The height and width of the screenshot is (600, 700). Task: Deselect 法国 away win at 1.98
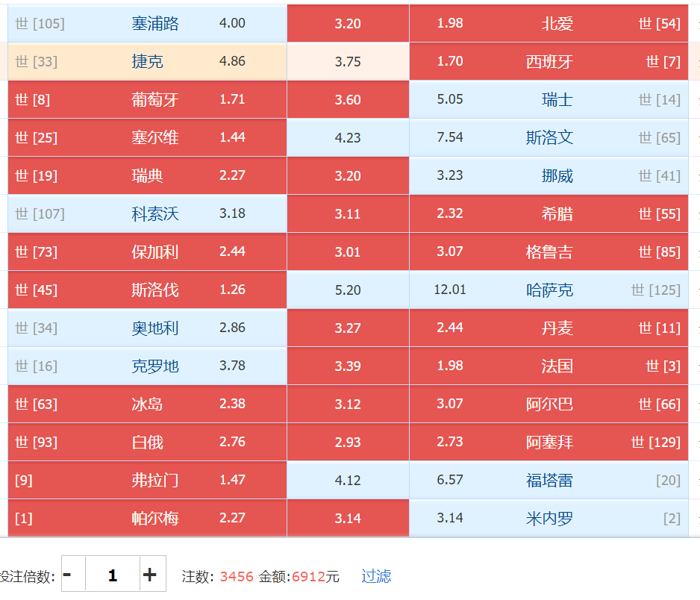549,366
